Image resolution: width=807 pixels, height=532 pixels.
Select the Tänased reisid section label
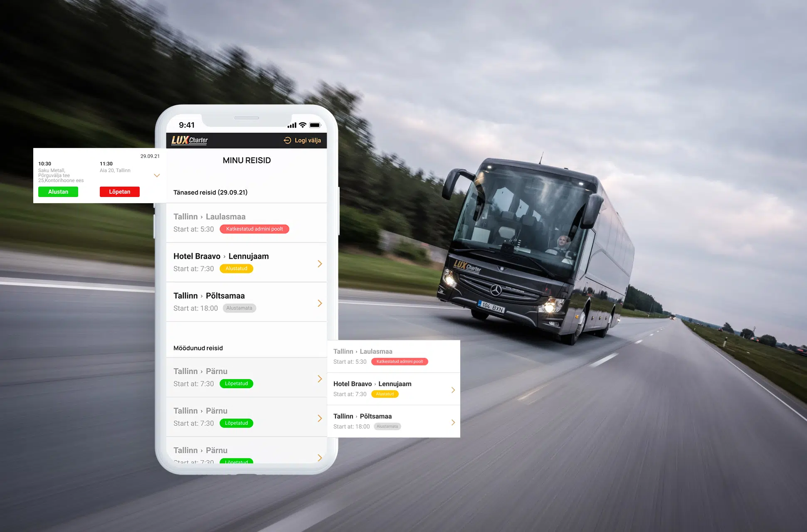click(x=207, y=192)
